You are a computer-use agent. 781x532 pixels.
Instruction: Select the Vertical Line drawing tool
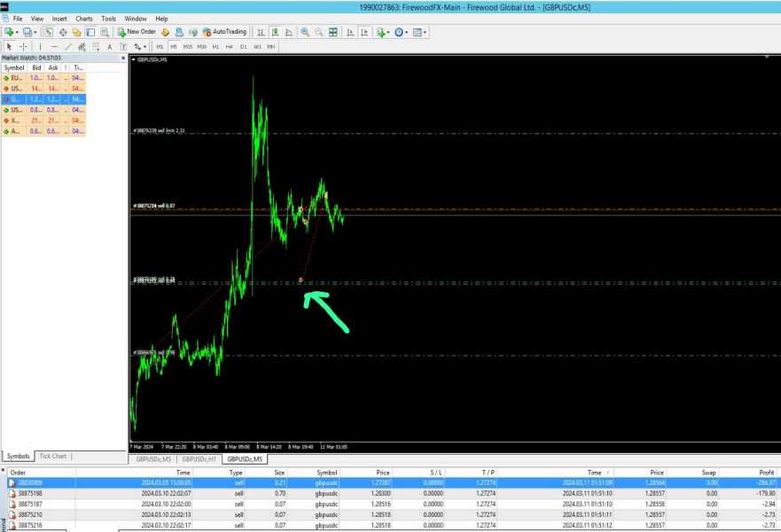pos(41,46)
